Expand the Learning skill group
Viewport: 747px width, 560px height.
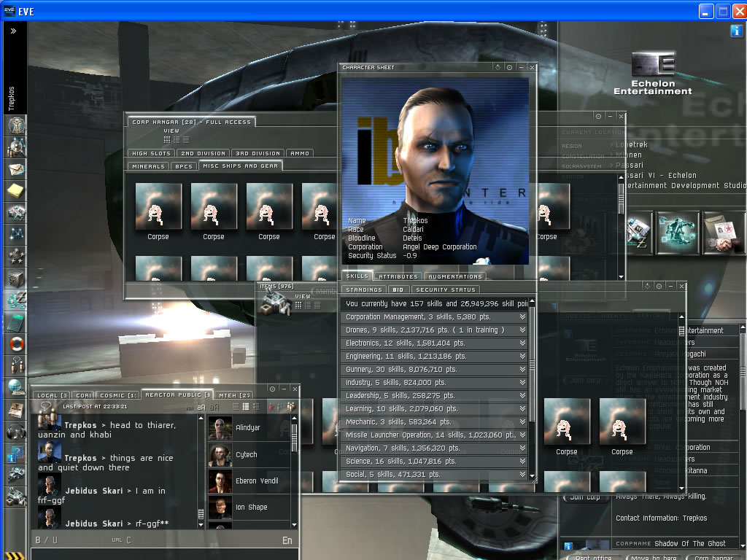(x=522, y=408)
